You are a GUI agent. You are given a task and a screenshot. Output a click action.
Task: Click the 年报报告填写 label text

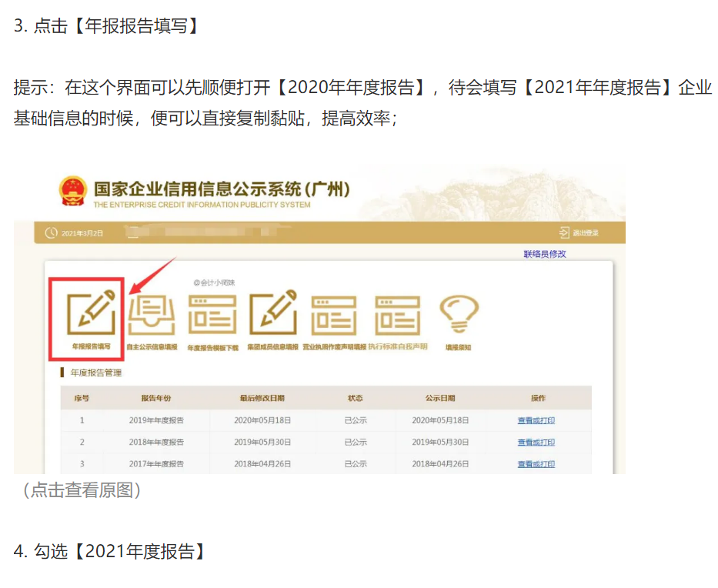[x=91, y=346]
